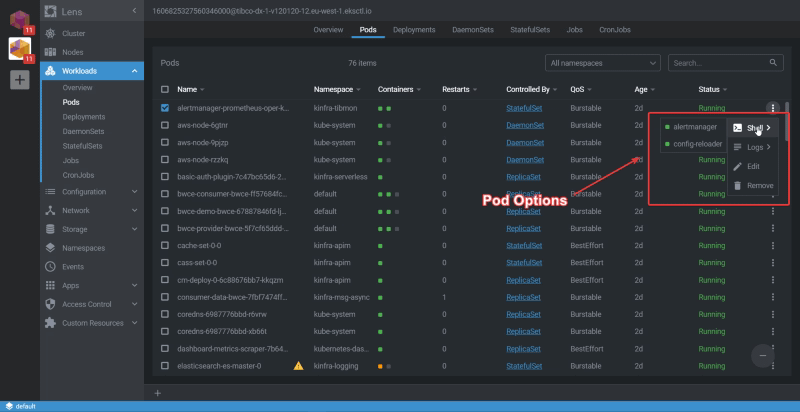Select the second cluster icon in left rail

coord(20,49)
